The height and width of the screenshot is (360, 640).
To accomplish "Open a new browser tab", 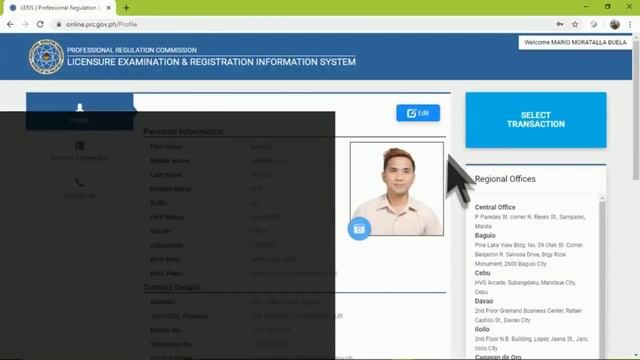I will [x=126, y=8].
